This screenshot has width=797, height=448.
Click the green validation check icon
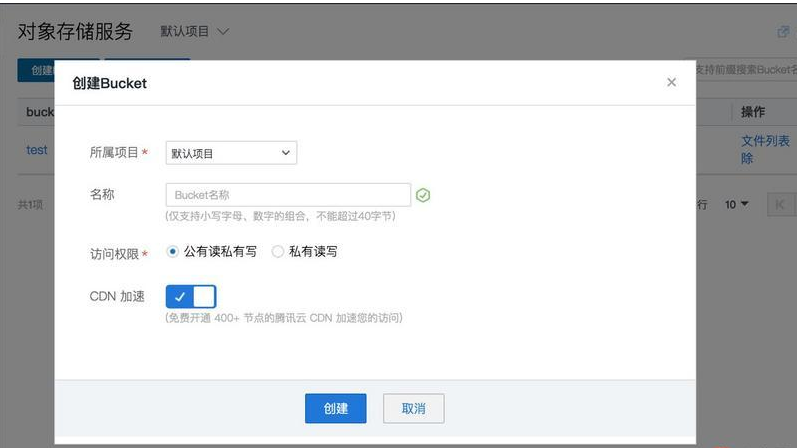coord(423,195)
